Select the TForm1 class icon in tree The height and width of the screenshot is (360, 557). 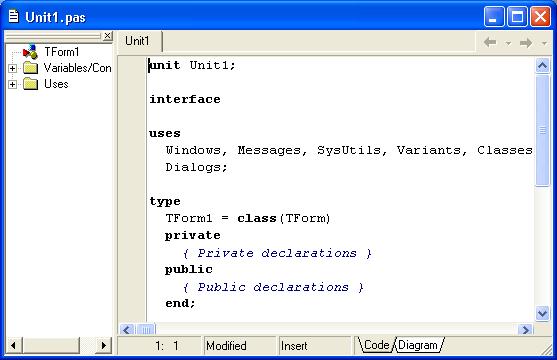[x=30, y=52]
